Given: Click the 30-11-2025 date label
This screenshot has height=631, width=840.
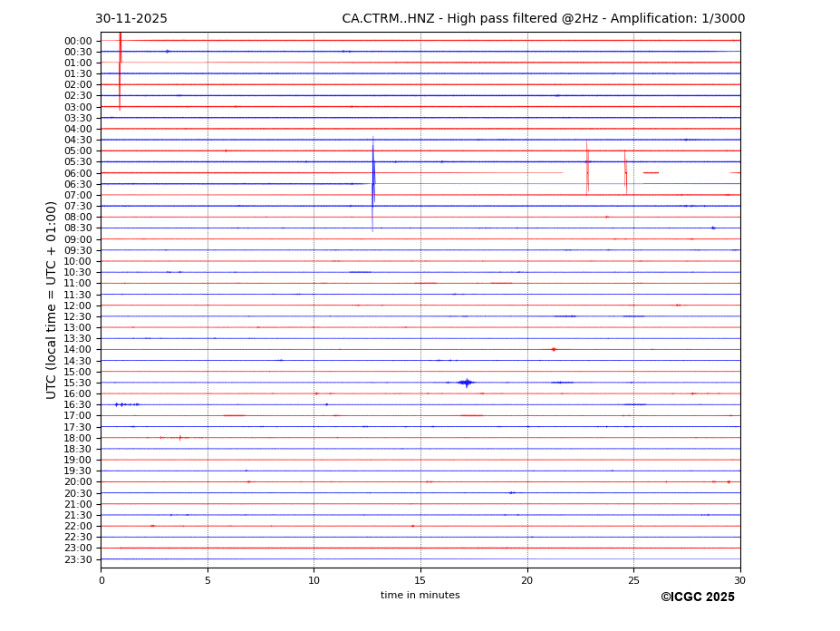Looking at the screenshot, I should pyautogui.click(x=131, y=19).
